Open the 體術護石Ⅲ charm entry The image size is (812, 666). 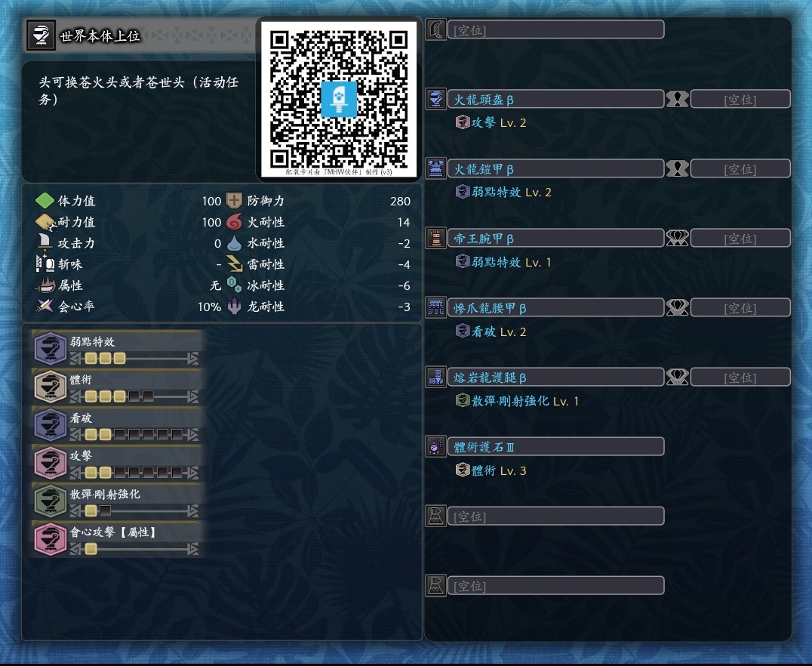pyautogui.click(x=555, y=446)
